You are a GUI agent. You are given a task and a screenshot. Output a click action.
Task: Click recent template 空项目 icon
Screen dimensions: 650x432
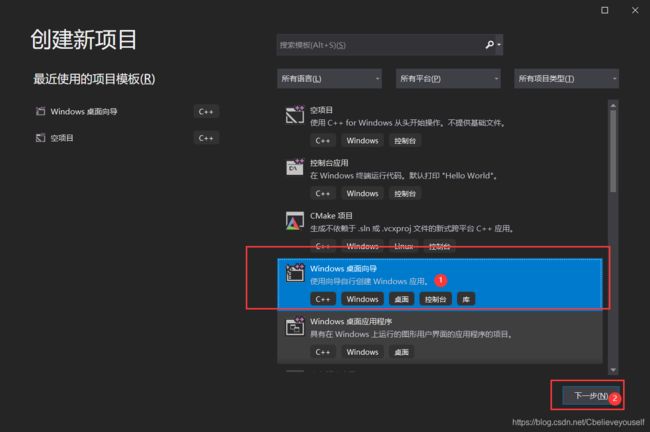[40, 138]
